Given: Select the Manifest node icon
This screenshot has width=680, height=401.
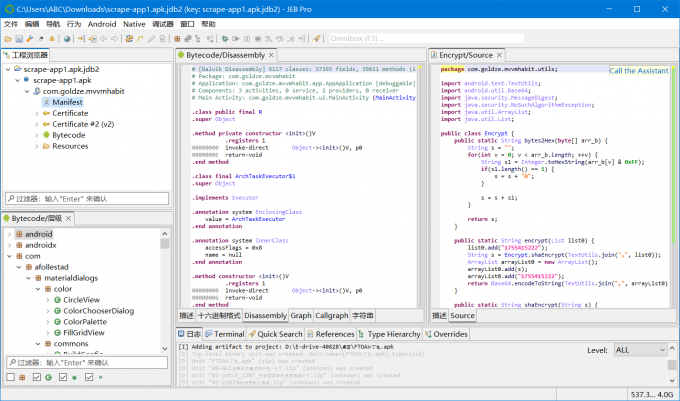Looking at the screenshot, I should point(44,102).
